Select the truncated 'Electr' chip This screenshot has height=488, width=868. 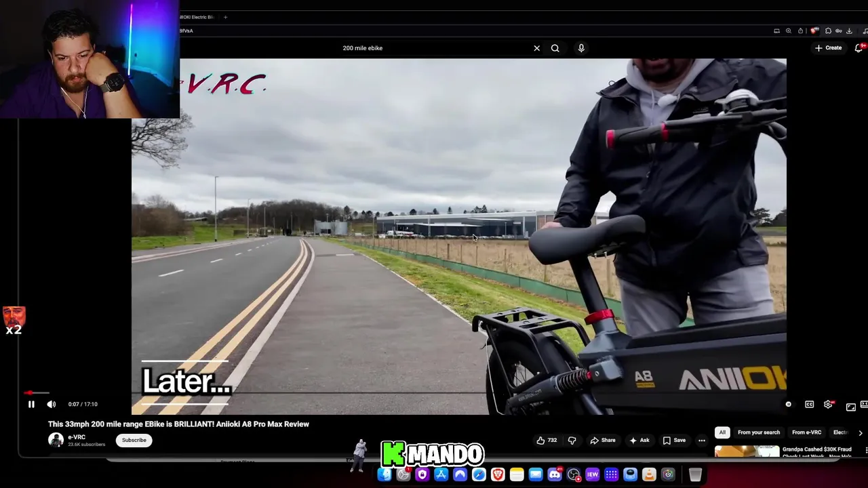(x=841, y=432)
